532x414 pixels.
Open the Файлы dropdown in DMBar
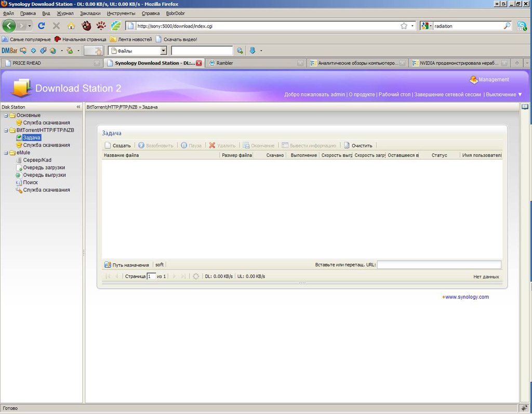tap(163, 50)
